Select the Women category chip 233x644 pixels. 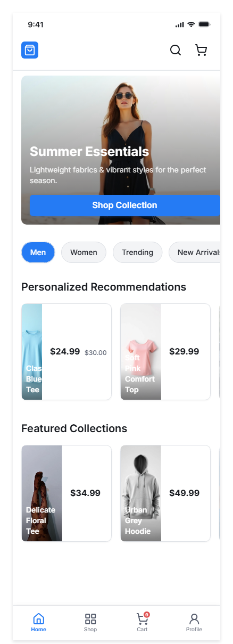pyautogui.click(x=84, y=252)
